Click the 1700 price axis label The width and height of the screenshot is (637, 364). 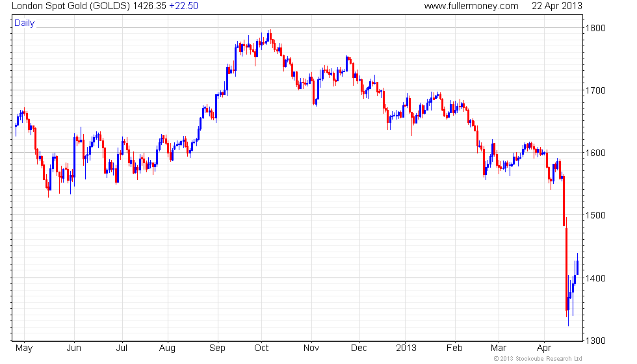595,90
